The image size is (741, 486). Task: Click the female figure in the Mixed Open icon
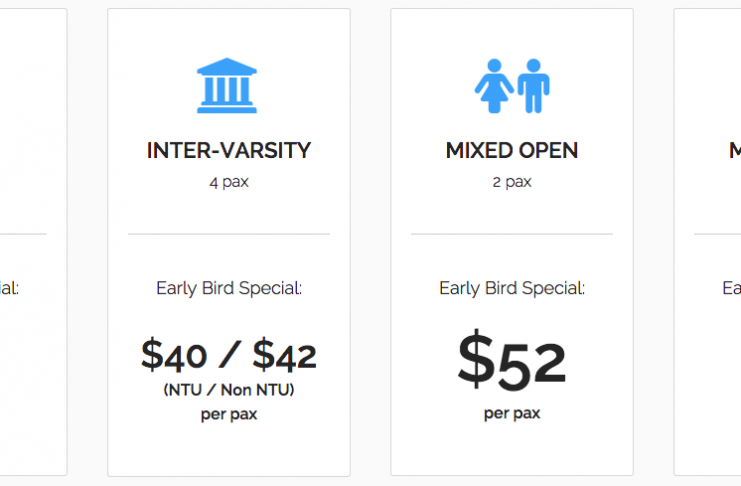(x=494, y=86)
